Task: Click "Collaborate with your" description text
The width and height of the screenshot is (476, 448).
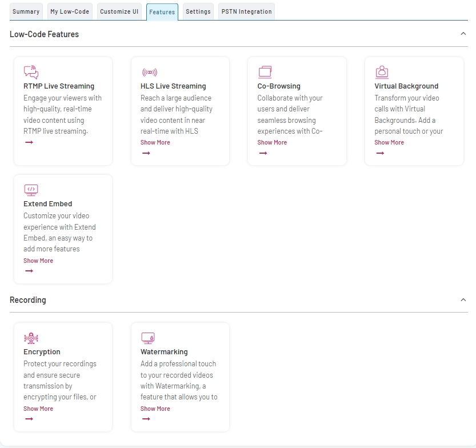Action: [x=290, y=98]
